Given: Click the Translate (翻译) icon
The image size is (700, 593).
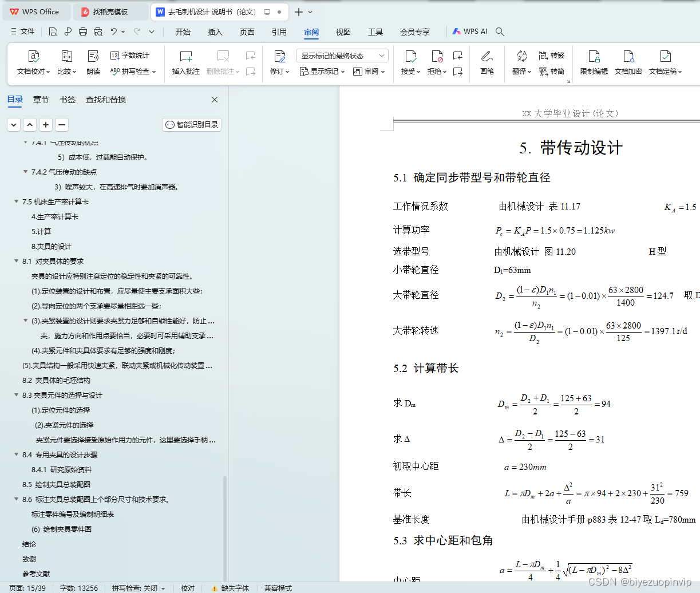Looking at the screenshot, I should click(x=521, y=56).
